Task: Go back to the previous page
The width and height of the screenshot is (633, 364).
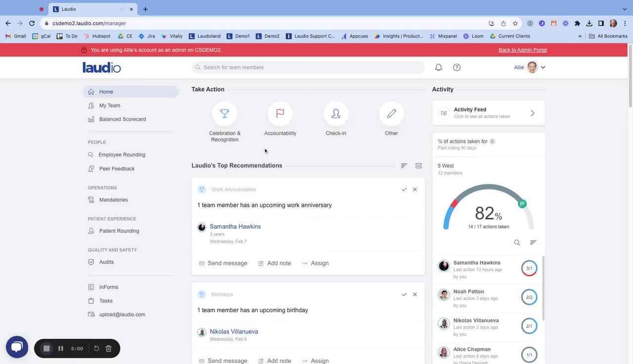Action: 8,23
